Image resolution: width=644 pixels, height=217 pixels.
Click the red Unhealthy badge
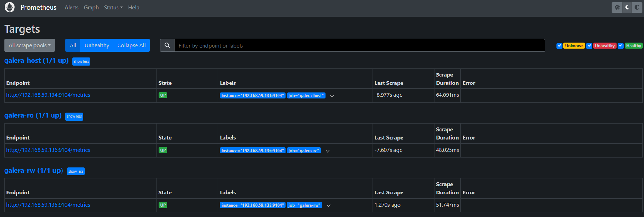point(605,46)
